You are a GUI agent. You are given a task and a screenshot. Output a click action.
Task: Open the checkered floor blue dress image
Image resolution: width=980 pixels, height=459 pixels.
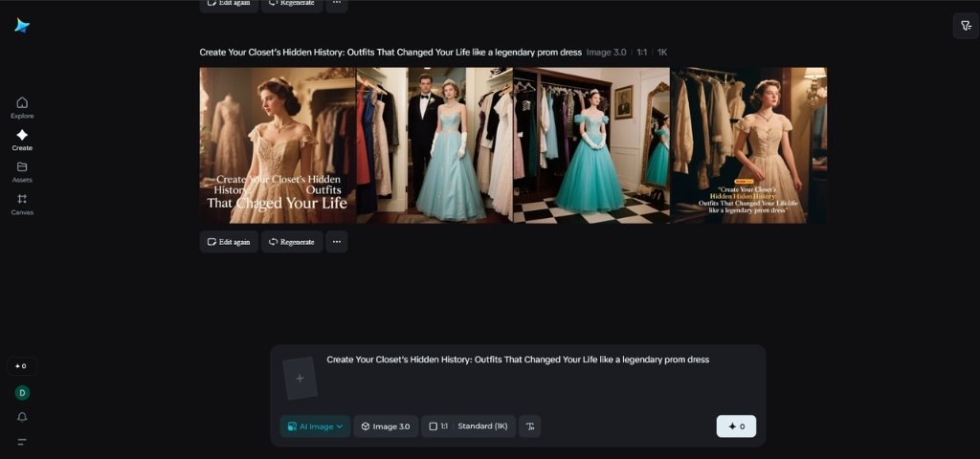(590, 145)
